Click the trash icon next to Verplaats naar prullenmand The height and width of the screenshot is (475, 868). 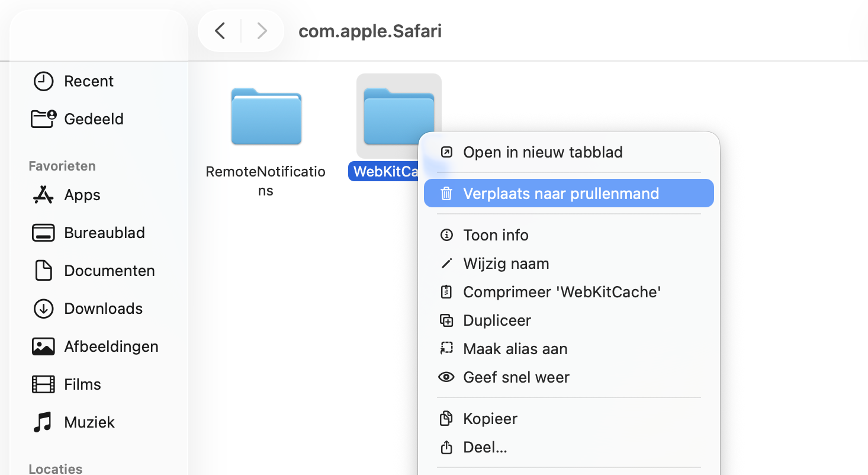point(446,193)
